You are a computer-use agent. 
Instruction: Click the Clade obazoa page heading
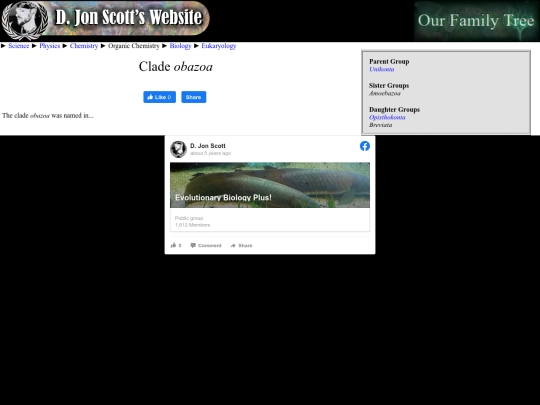[176, 66]
